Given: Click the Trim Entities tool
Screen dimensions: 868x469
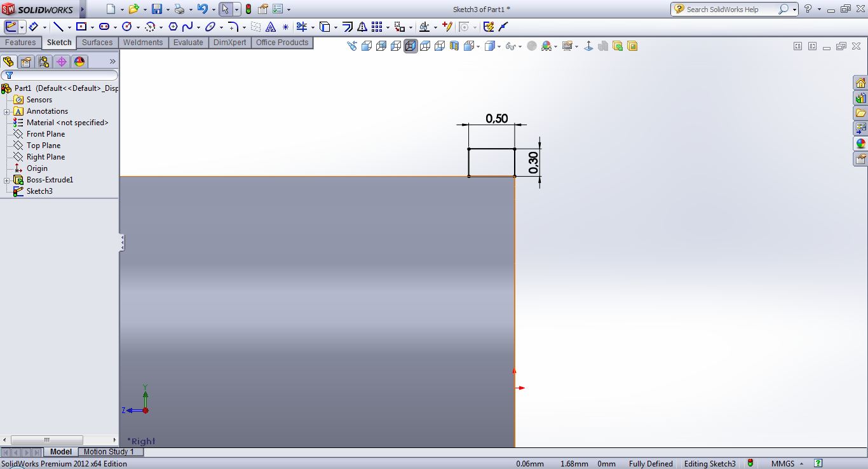Looking at the screenshot, I should tap(302, 27).
